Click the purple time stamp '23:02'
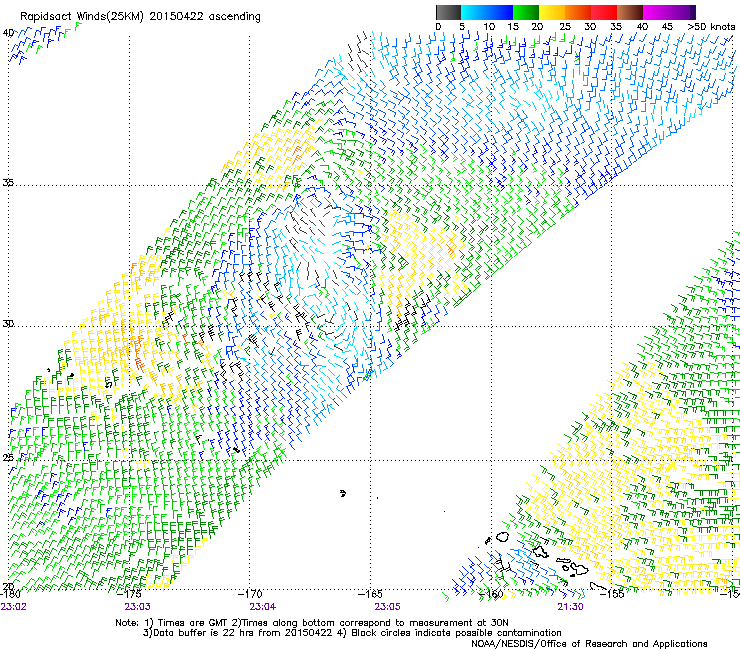This screenshot has height=650, width=740. 14,607
